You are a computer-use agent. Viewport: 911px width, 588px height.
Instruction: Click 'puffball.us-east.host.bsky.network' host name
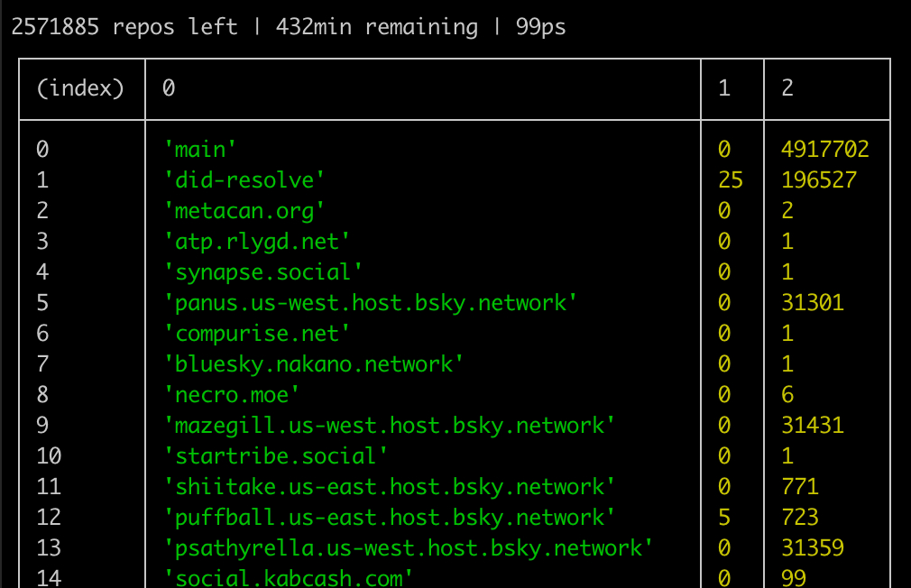pyautogui.click(x=389, y=518)
